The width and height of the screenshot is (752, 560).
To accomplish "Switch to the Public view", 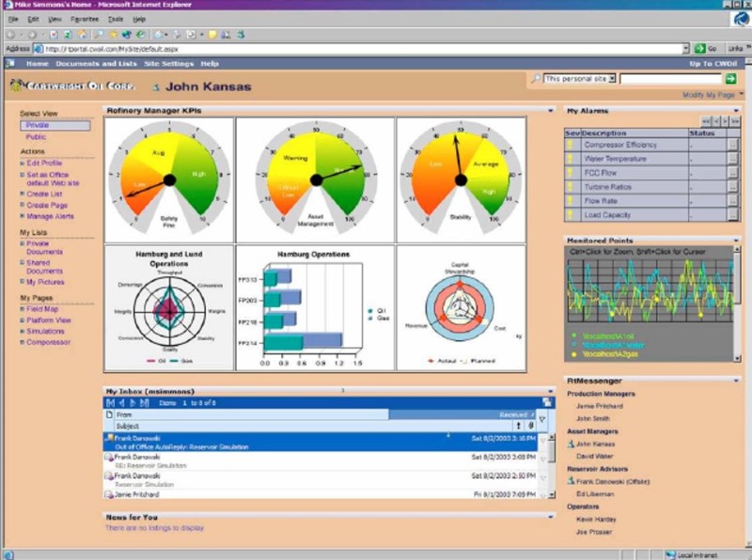I will (36, 137).
